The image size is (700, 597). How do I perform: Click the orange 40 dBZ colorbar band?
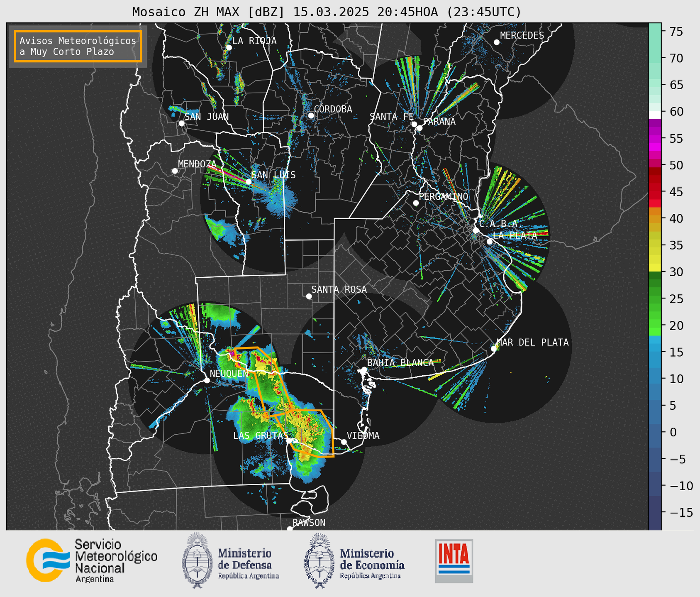click(655, 218)
